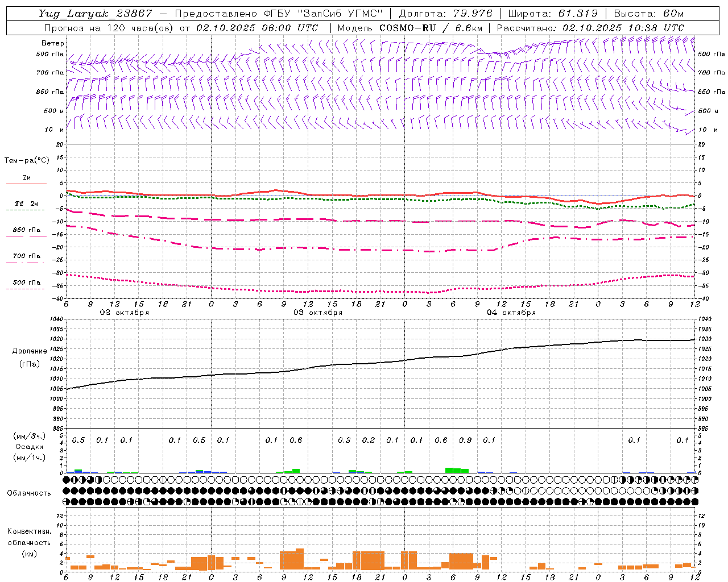Click the 0.3 precipitation value
The image size is (728, 582).
pyautogui.click(x=344, y=440)
